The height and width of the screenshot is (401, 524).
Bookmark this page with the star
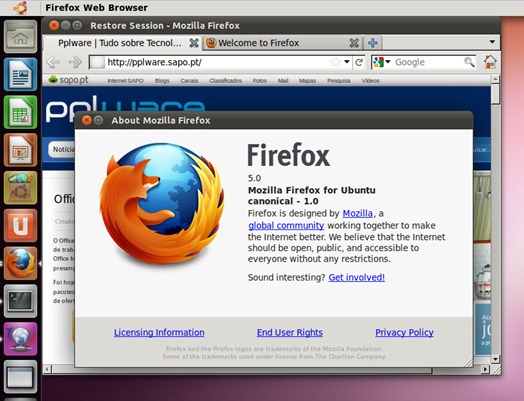[335, 62]
